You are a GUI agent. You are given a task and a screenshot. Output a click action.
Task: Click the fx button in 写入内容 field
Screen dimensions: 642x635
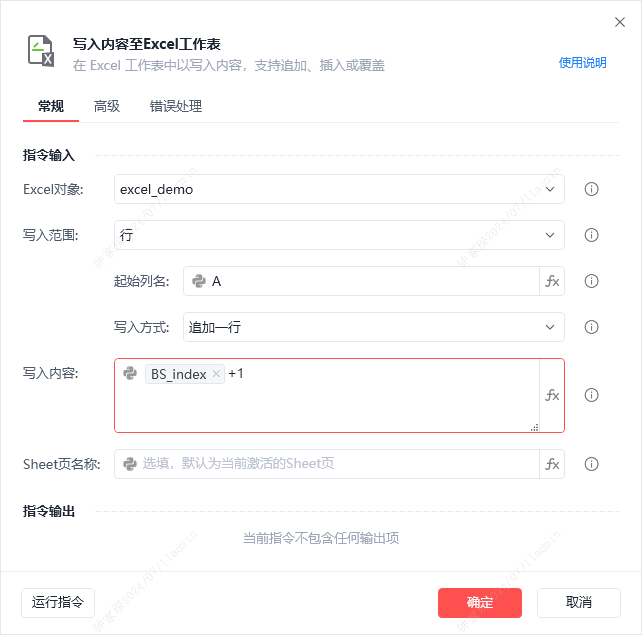coord(552,395)
